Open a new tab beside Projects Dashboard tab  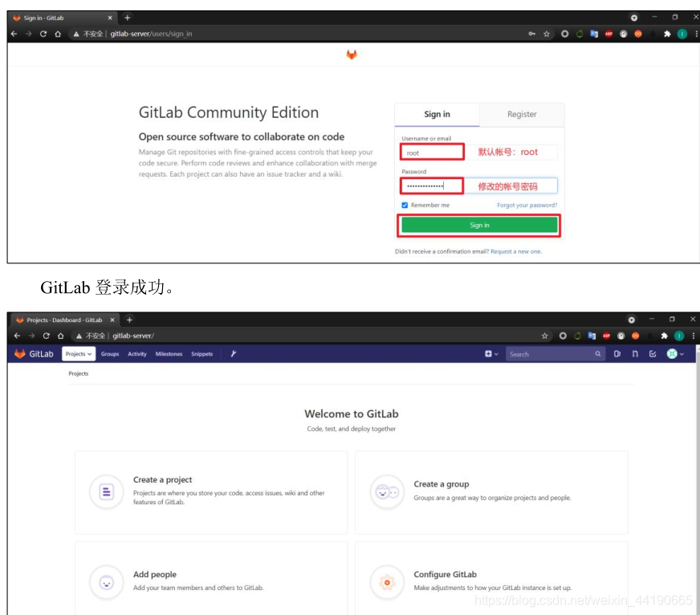pos(129,320)
